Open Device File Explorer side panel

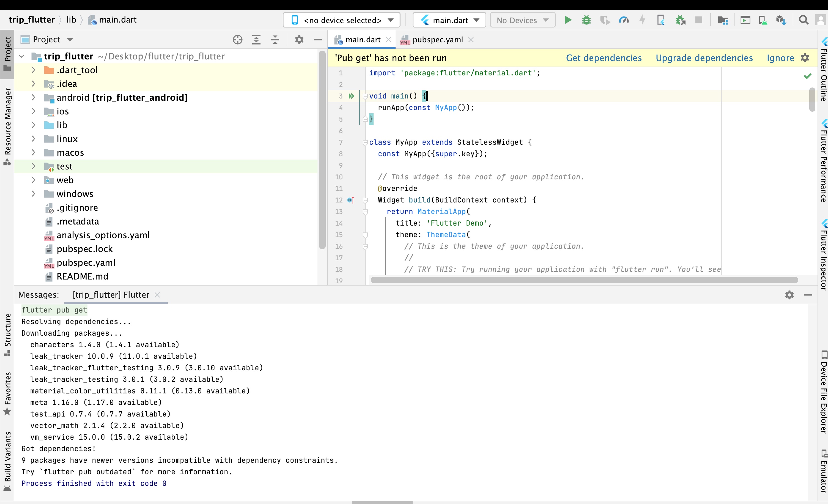(x=823, y=392)
